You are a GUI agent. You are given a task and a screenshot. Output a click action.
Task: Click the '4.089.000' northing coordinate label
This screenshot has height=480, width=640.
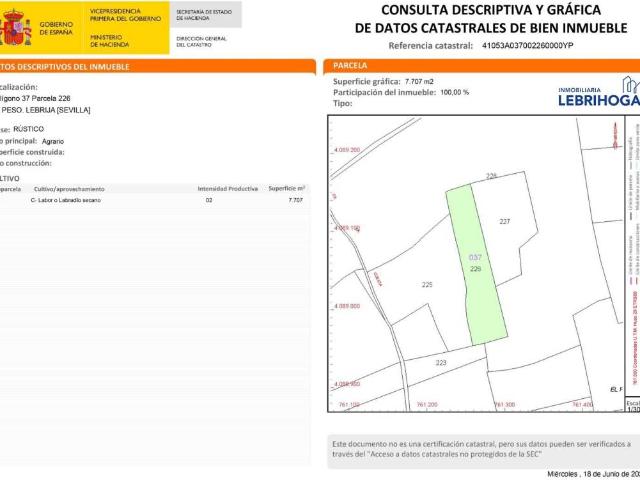pos(347,306)
